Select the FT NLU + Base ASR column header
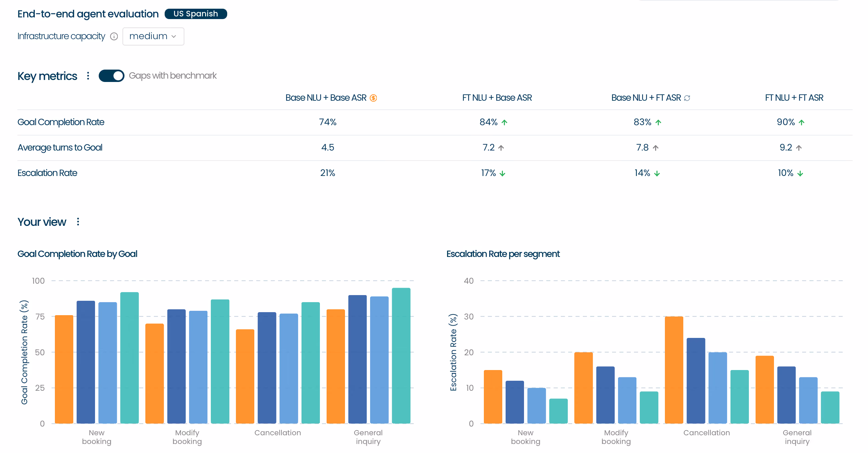Image resolution: width=868 pixels, height=453 pixels. point(497,98)
